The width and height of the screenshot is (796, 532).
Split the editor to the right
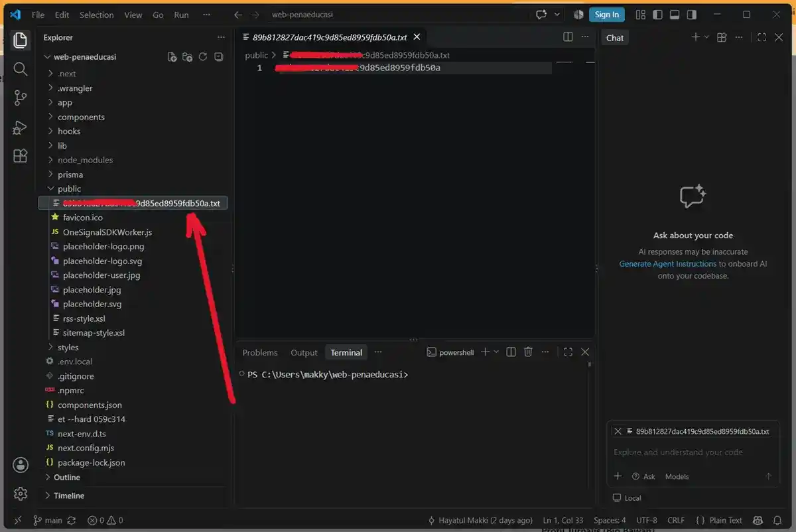click(568, 37)
